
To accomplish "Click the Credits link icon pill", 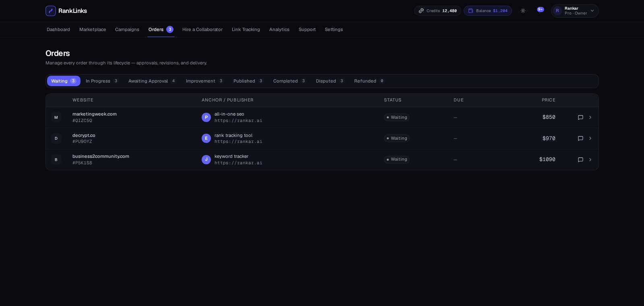I will [x=438, y=11].
